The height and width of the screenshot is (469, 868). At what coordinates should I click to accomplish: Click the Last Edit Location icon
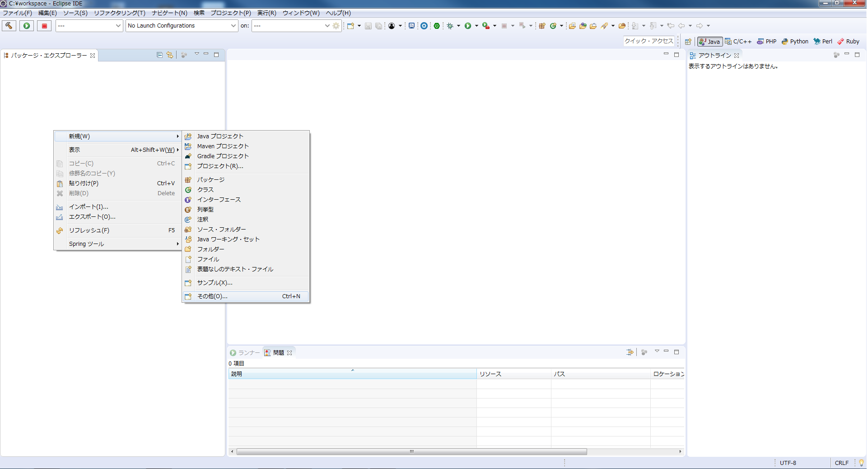[x=671, y=26]
